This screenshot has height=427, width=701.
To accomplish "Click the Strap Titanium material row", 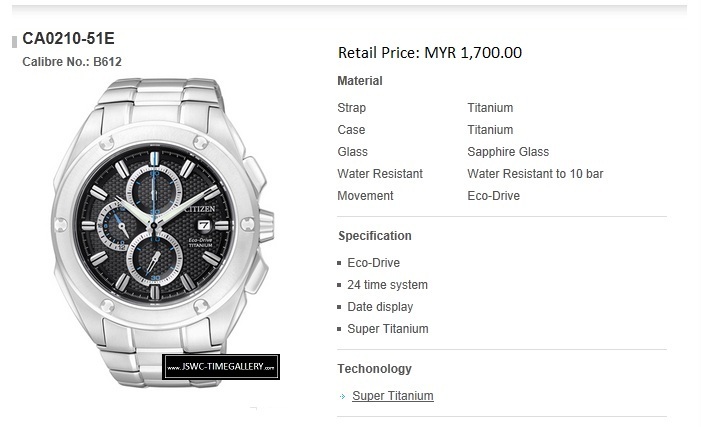I will tap(425, 108).
